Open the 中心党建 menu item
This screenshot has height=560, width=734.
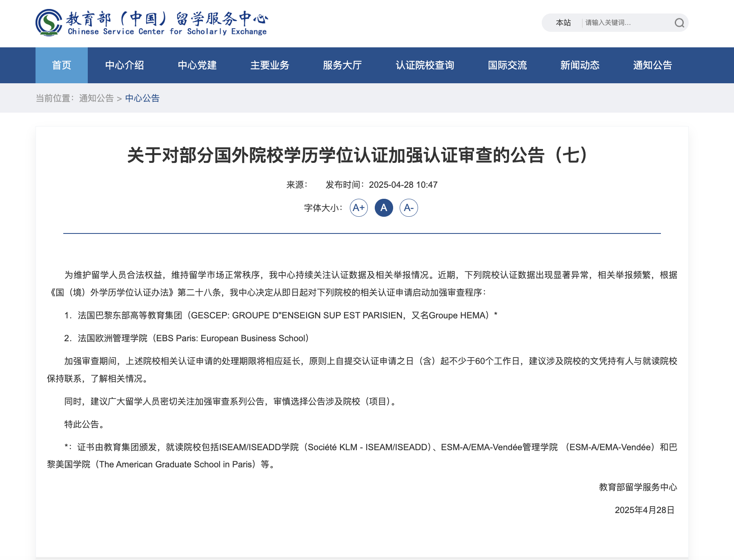(x=197, y=65)
